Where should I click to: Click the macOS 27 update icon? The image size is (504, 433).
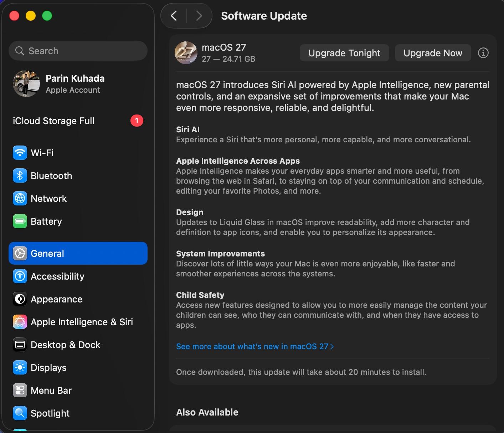pos(186,53)
